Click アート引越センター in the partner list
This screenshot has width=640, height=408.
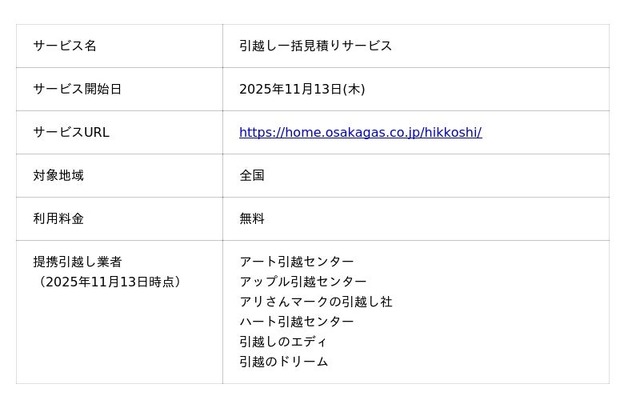(x=296, y=261)
